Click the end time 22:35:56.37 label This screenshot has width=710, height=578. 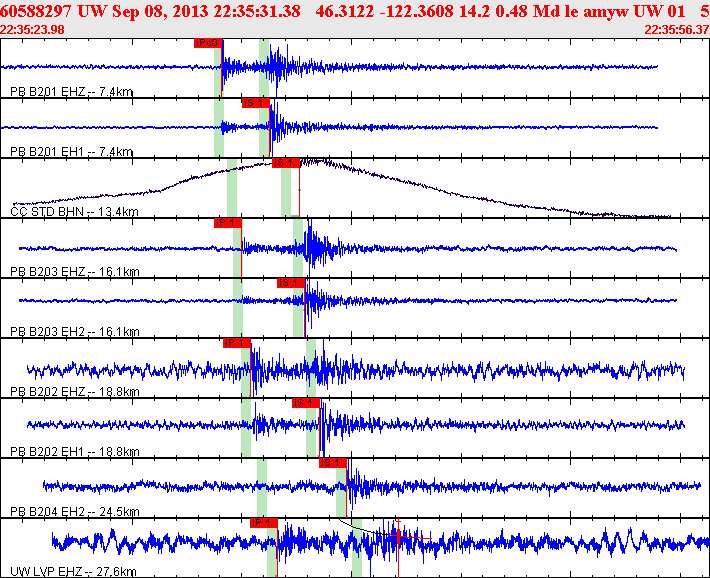pyautogui.click(x=677, y=29)
